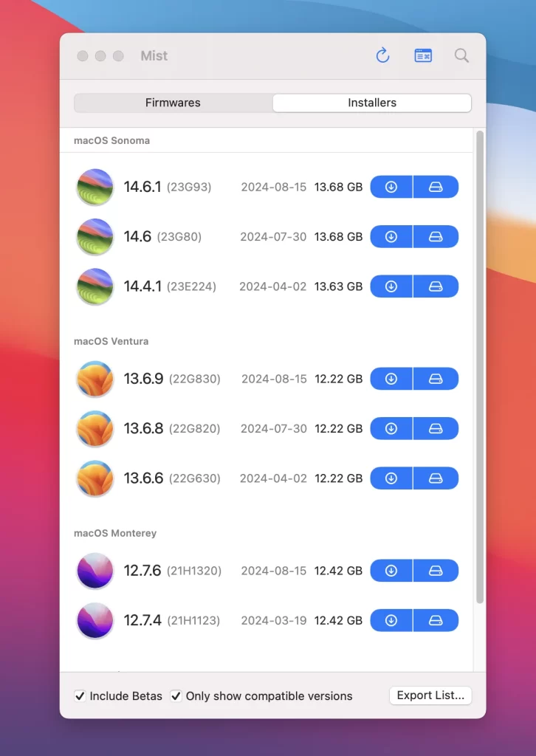Uncheck Only show compatible versions
Viewport: 536px width, 756px height.
(176, 695)
